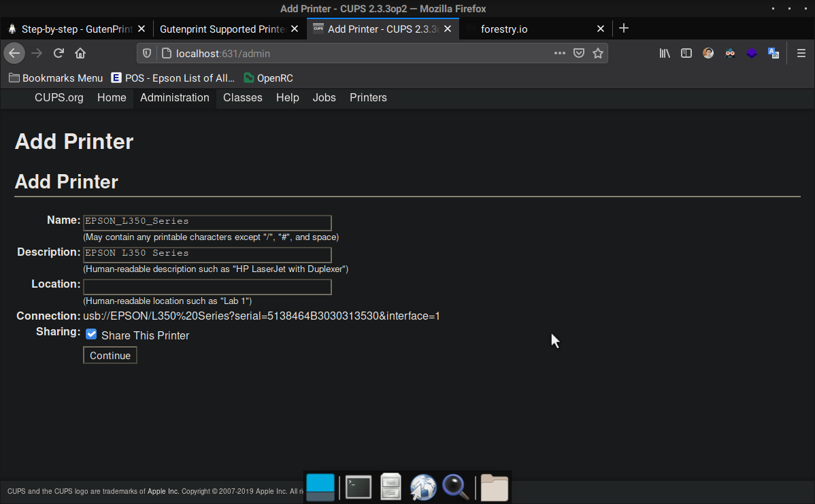Viewport: 815px width, 504px height.
Task: Click the Description input field
Action: point(207,254)
